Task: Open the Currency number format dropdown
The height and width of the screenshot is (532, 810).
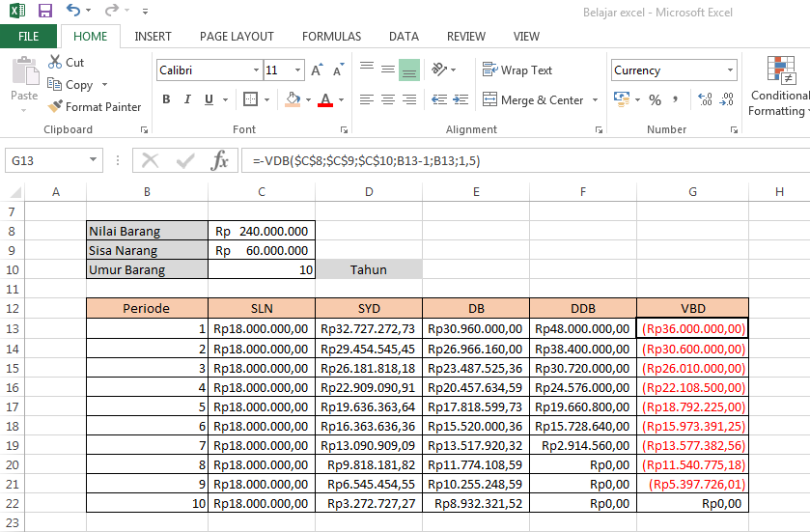Action: pyautogui.click(x=730, y=70)
